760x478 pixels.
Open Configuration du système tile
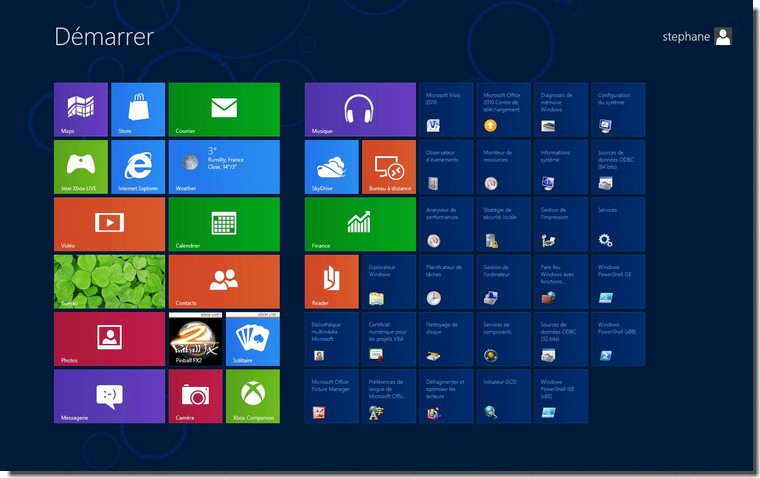coord(618,110)
